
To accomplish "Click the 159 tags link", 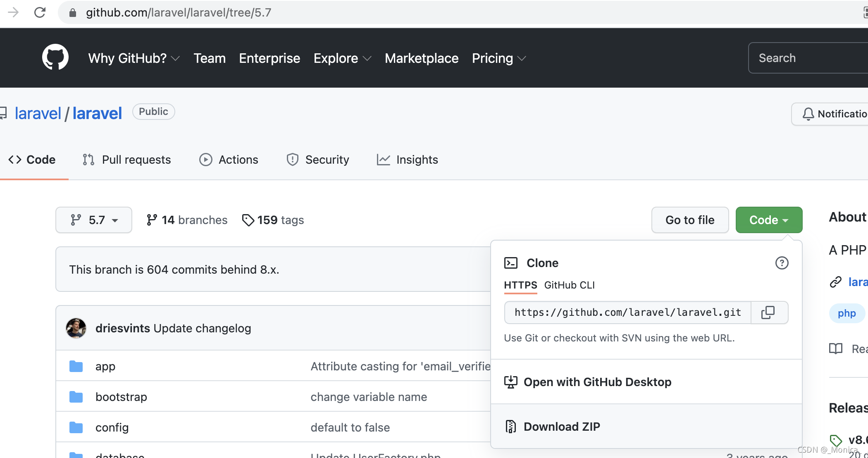I will pyautogui.click(x=273, y=220).
